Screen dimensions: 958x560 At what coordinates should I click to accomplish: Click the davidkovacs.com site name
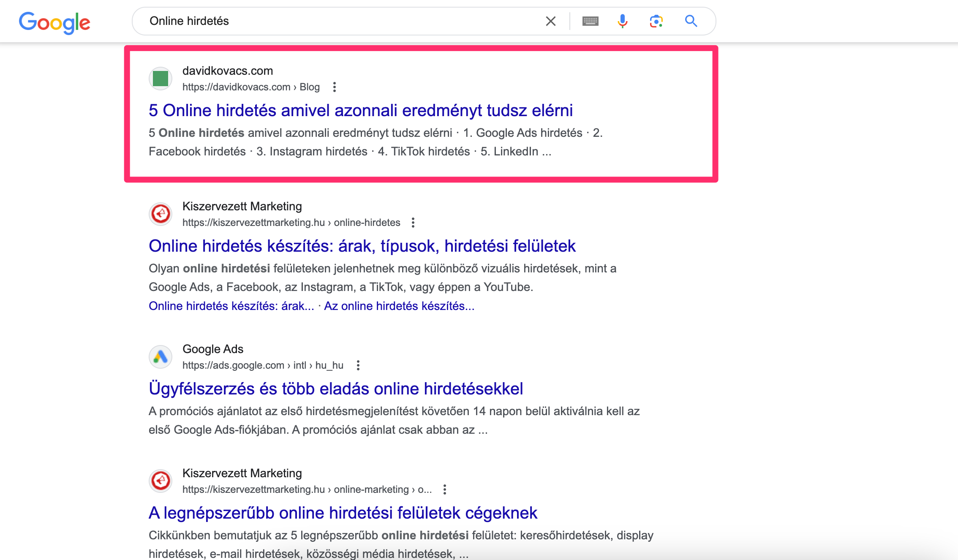(228, 71)
